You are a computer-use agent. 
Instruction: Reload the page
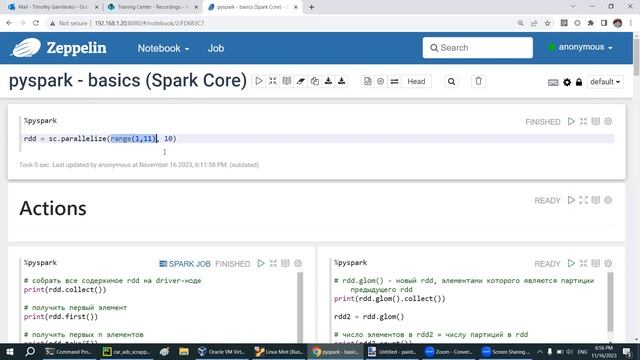coord(36,23)
